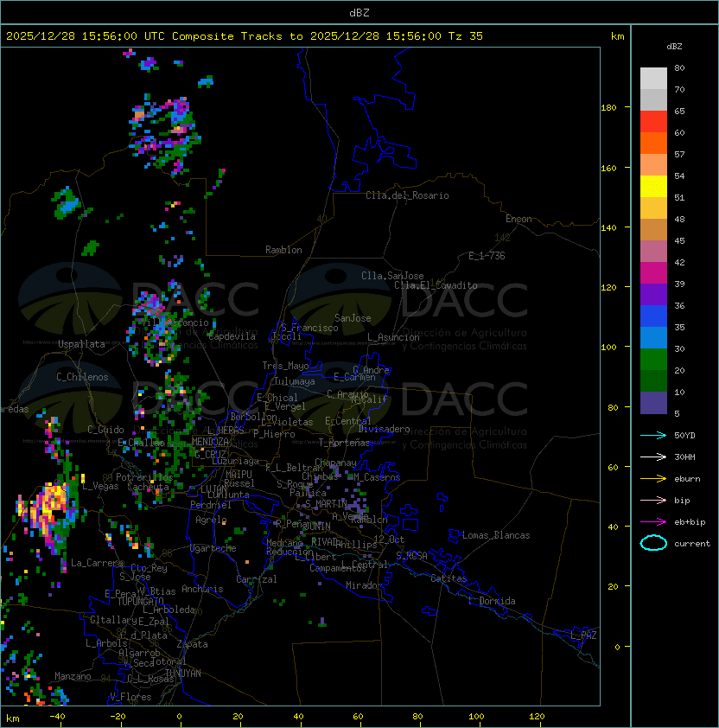
Task: Click the 39 dBZ purple swatch
Action: (653, 295)
